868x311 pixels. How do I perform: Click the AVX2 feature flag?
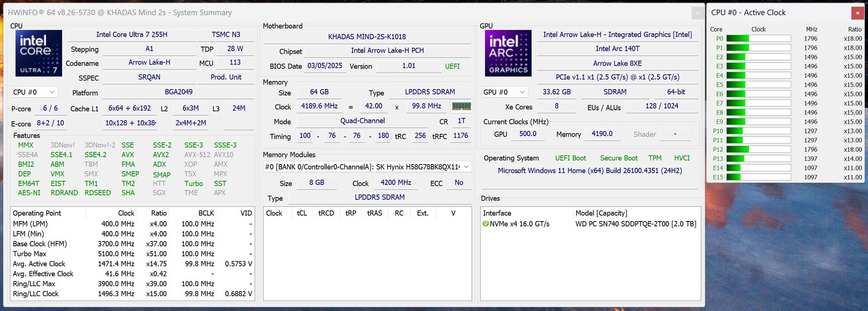coord(160,155)
